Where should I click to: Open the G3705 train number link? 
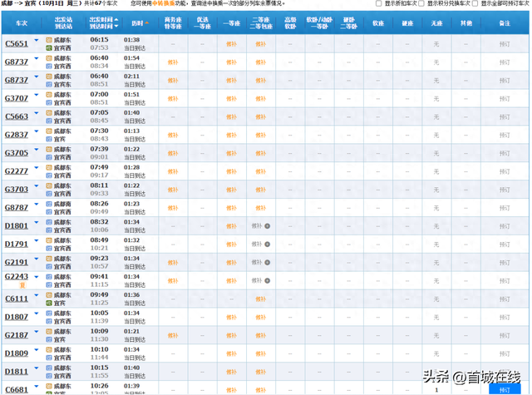click(17, 153)
